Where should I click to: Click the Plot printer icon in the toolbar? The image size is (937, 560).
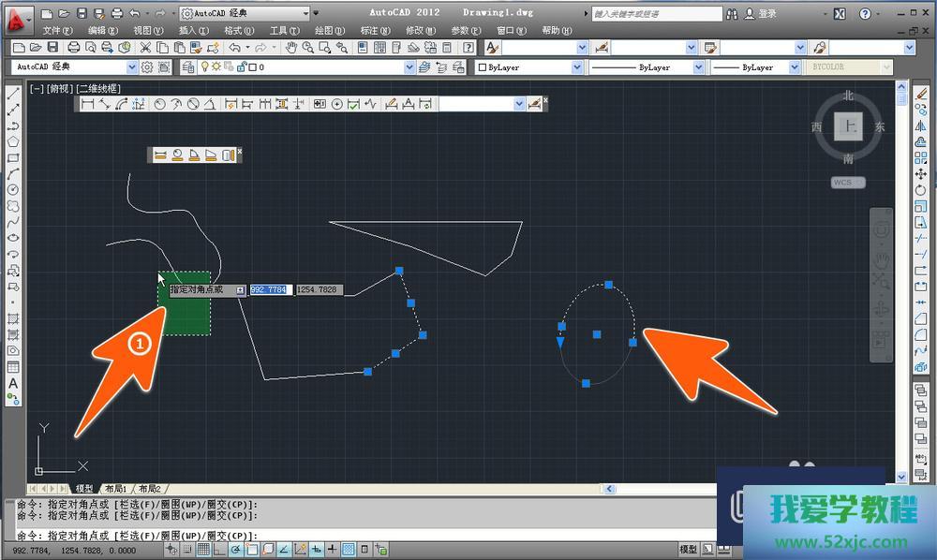coord(76,48)
